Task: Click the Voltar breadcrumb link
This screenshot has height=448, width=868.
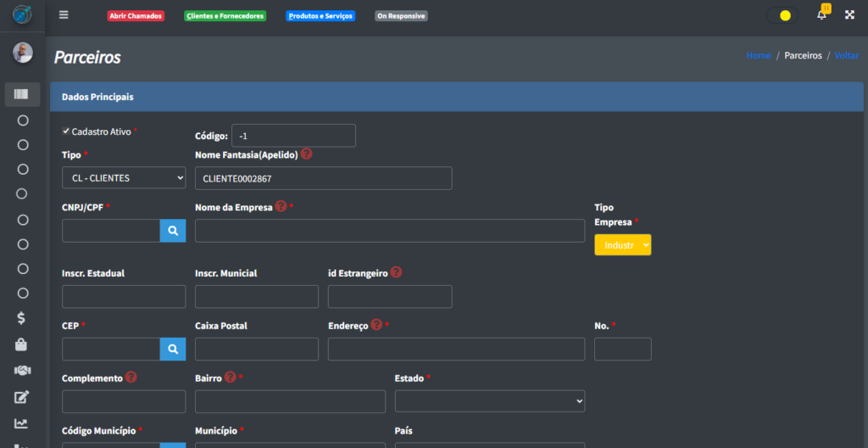Action: [x=846, y=55]
